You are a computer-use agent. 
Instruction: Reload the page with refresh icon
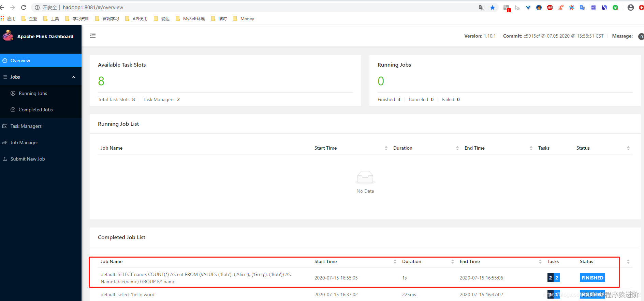24,7
